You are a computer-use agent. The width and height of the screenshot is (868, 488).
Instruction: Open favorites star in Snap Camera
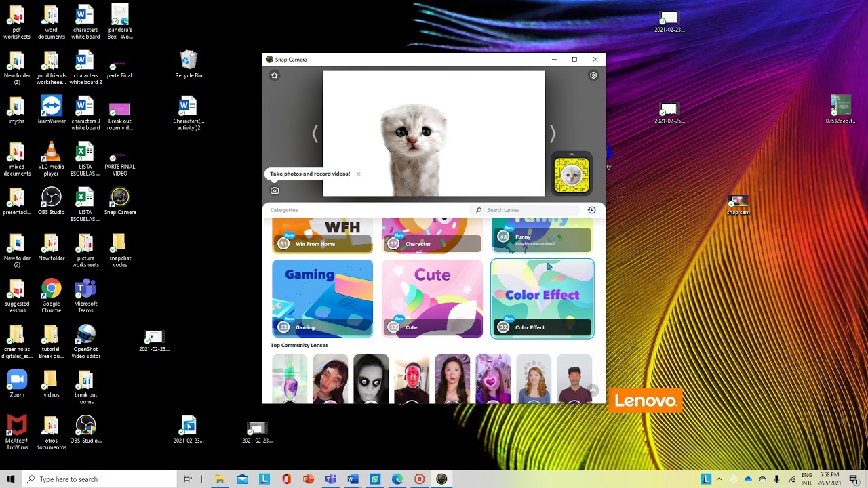[275, 75]
